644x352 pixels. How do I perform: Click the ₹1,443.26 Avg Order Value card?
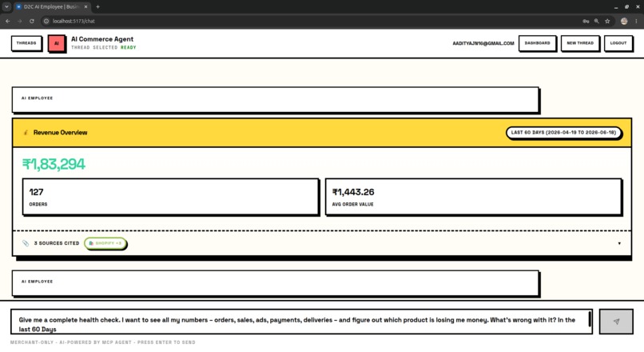click(473, 197)
